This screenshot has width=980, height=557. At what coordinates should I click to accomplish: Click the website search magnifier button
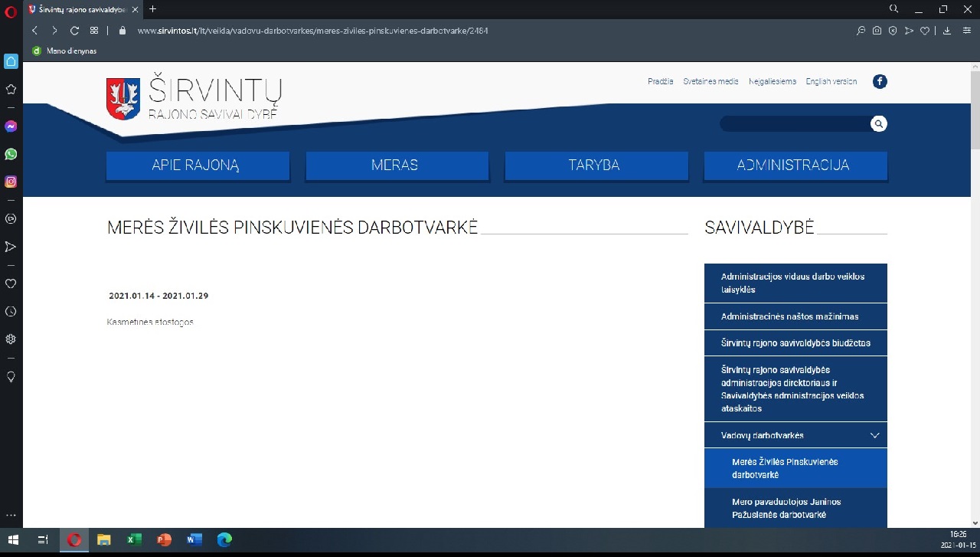point(879,124)
